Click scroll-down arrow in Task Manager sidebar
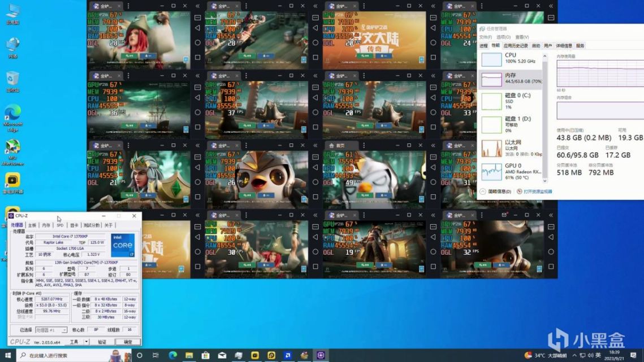Image resolution: width=644 pixels, height=362 pixels. pyautogui.click(x=545, y=181)
